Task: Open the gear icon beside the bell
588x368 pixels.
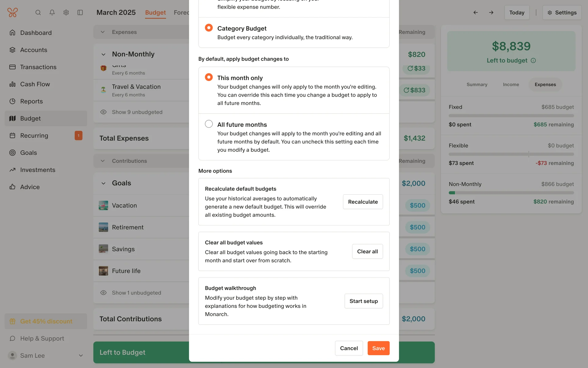Action: coord(66,13)
